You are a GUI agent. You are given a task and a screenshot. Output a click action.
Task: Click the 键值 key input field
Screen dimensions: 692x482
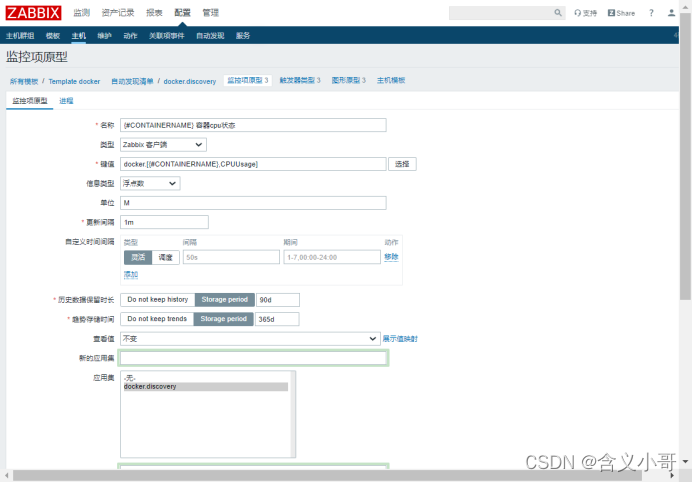tap(253, 164)
